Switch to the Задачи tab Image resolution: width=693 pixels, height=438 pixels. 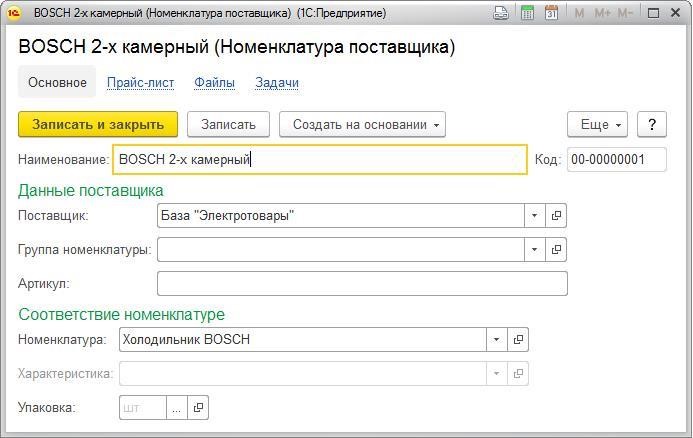tap(277, 83)
